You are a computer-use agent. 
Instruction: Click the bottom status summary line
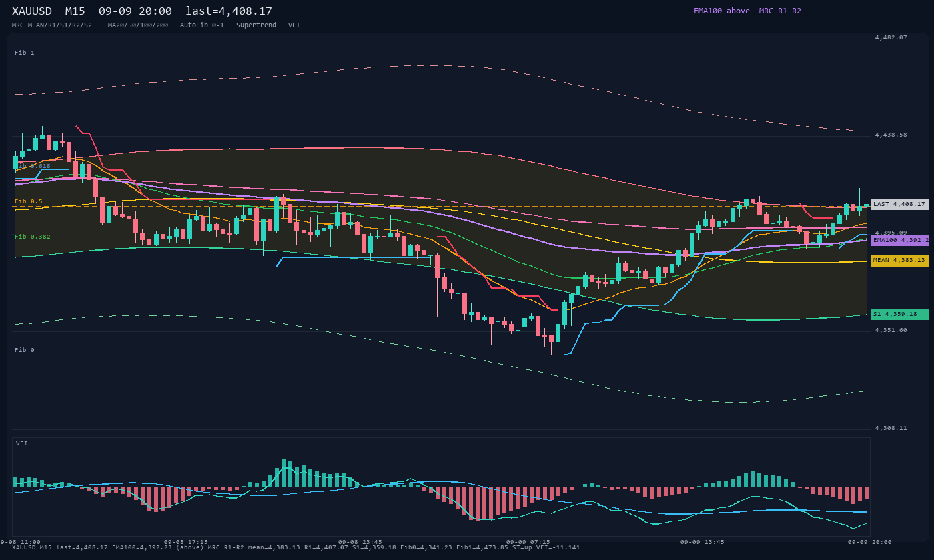pos(296,548)
